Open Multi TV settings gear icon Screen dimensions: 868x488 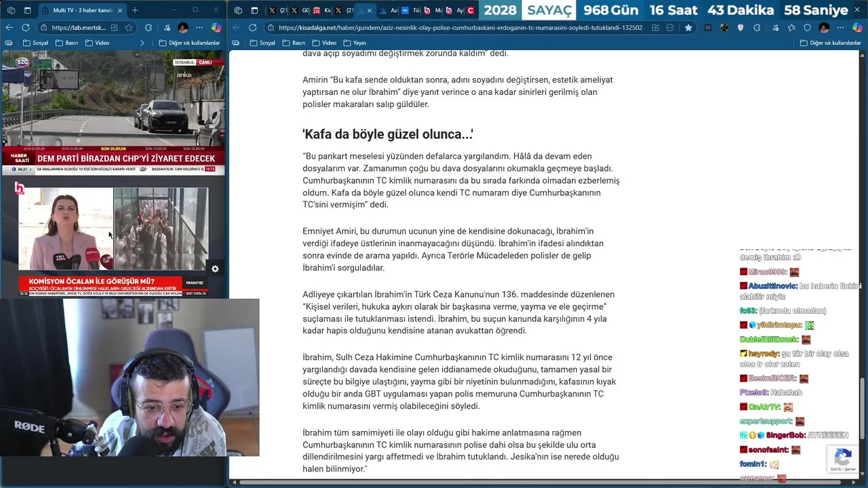tap(215, 269)
